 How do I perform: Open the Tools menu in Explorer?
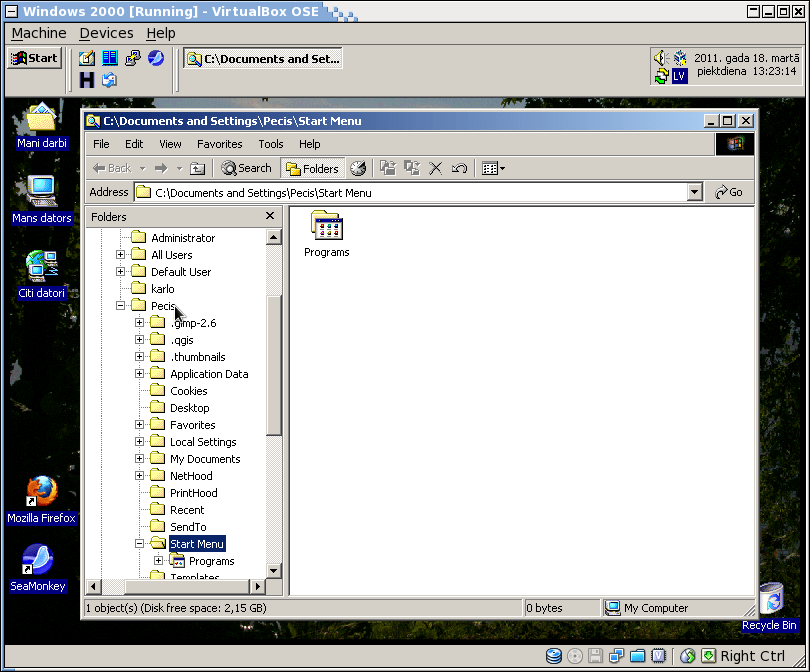tap(271, 144)
